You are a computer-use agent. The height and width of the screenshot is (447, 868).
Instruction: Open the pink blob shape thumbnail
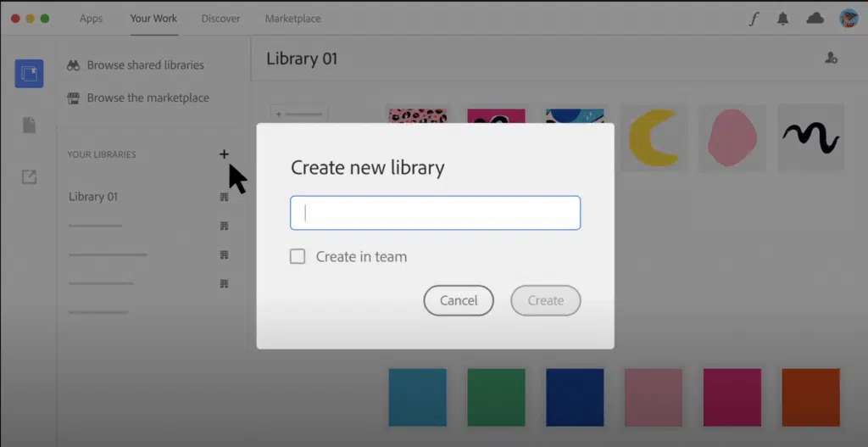(x=732, y=137)
